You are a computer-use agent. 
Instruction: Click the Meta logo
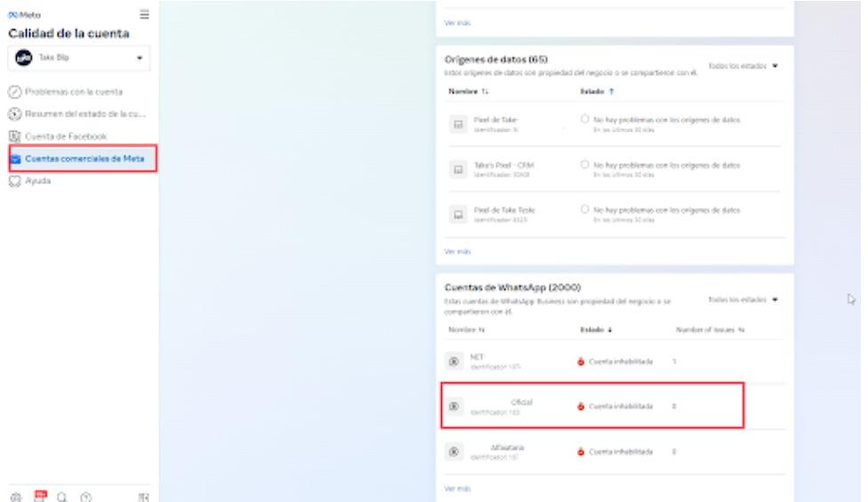(x=24, y=15)
